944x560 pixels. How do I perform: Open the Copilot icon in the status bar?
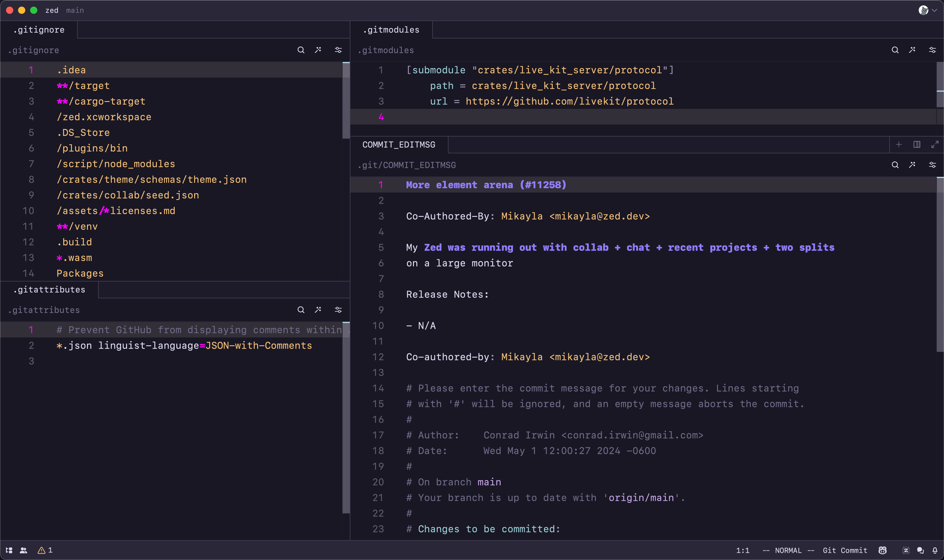point(883,550)
